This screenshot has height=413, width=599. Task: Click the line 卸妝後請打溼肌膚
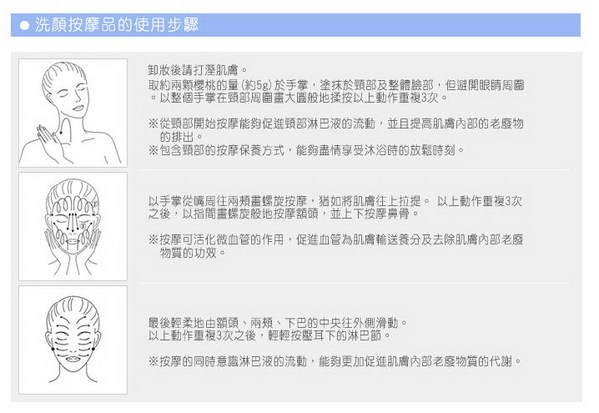point(198,70)
